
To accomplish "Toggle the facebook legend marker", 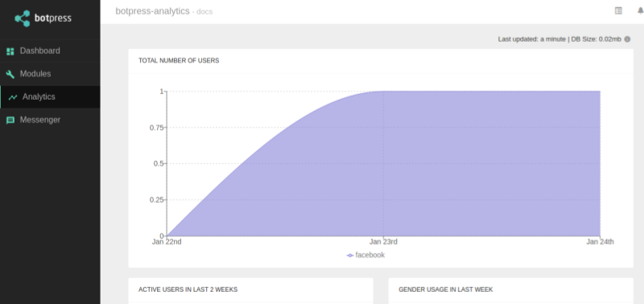I will (x=350, y=255).
